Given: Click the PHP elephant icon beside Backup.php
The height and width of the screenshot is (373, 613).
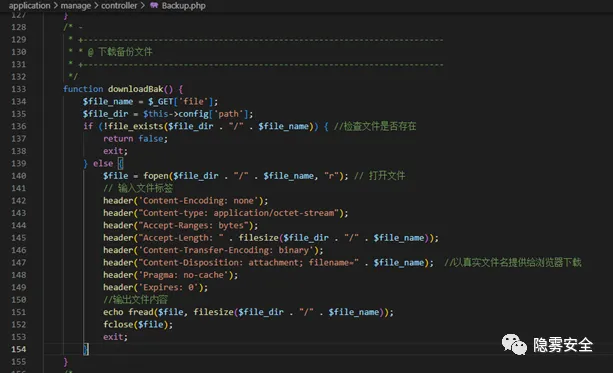Looking at the screenshot, I should (x=154, y=5).
